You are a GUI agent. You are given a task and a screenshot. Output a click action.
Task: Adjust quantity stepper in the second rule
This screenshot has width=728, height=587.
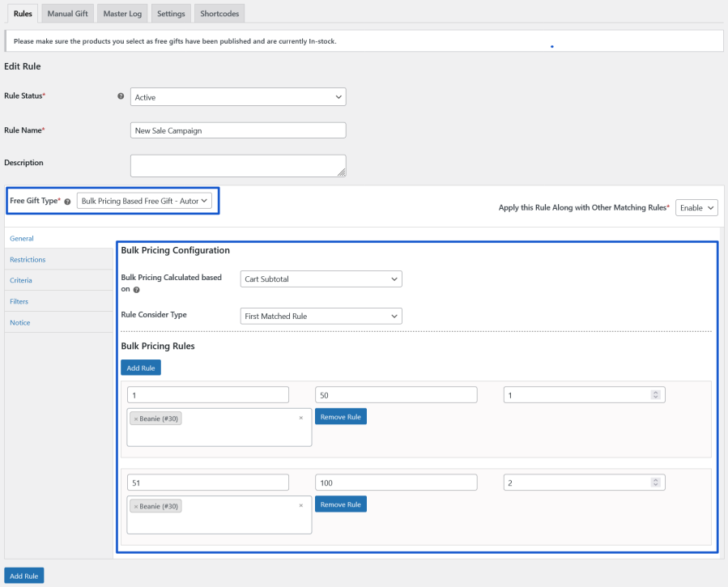coord(655,483)
